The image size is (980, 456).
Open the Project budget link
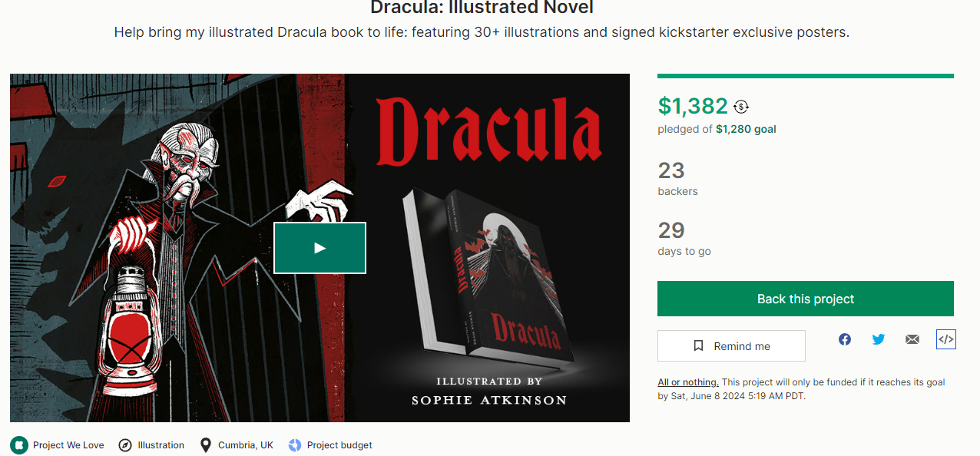(x=339, y=445)
